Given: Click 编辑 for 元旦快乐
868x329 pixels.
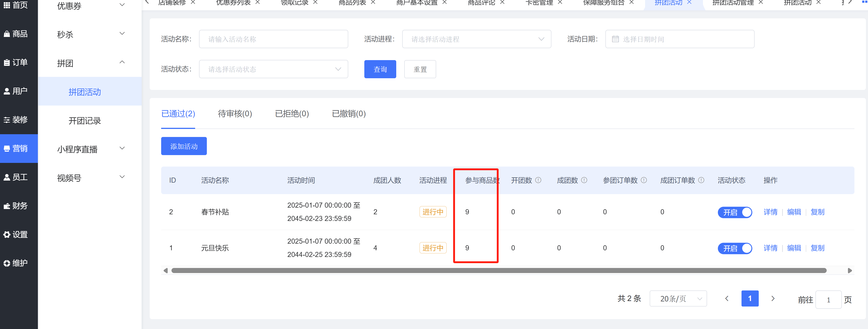Looking at the screenshot, I should coord(794,248).
